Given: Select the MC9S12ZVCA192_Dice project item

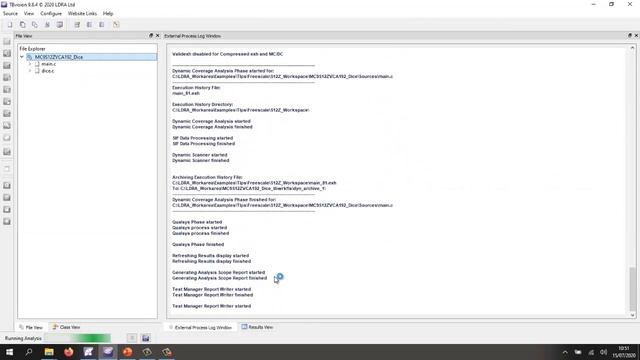Looking at the screenshot, I should coord(59,57).
